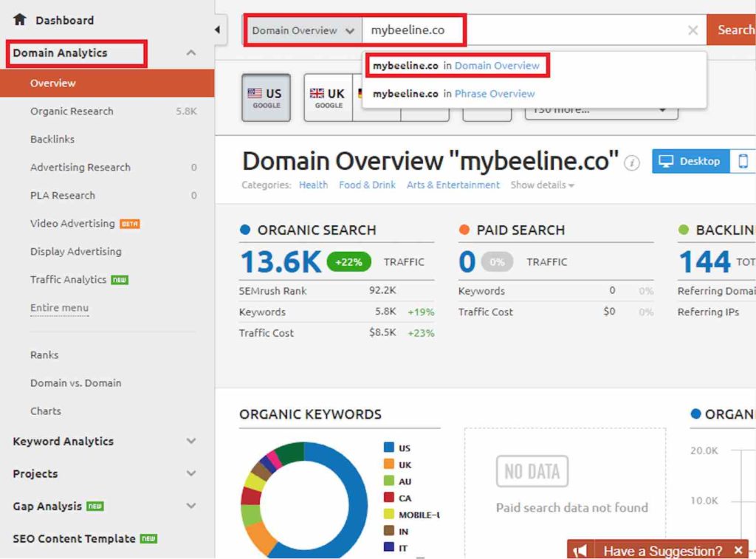Expand the Keyword Analytics section
Image resolution: width=756 pixels, height=559 pixels.
(62, 441)
